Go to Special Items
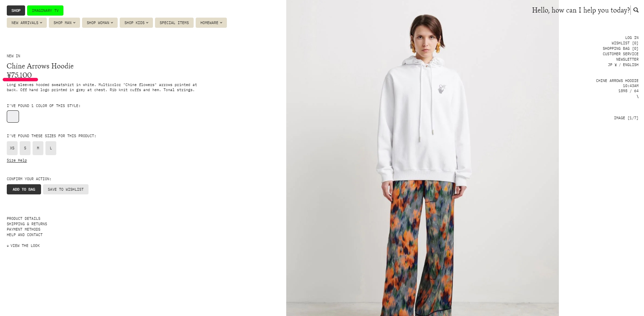The width and height of the screenshot is (644, 316). [x=174, y=23]
